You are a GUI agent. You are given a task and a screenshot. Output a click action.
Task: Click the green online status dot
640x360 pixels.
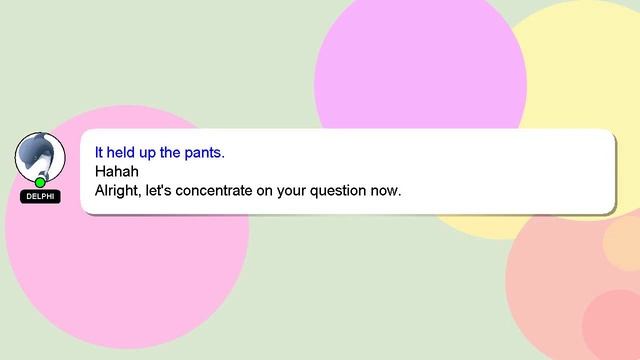click(40, 182)
